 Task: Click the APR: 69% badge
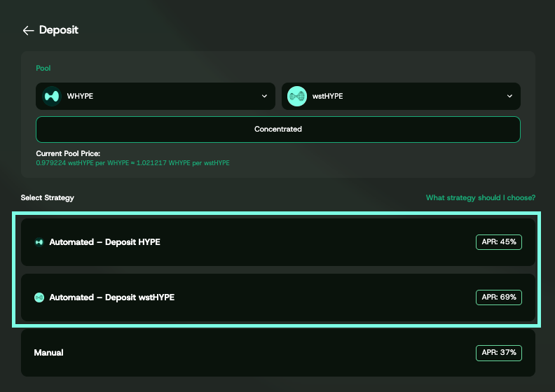click(x=499, y=297)
